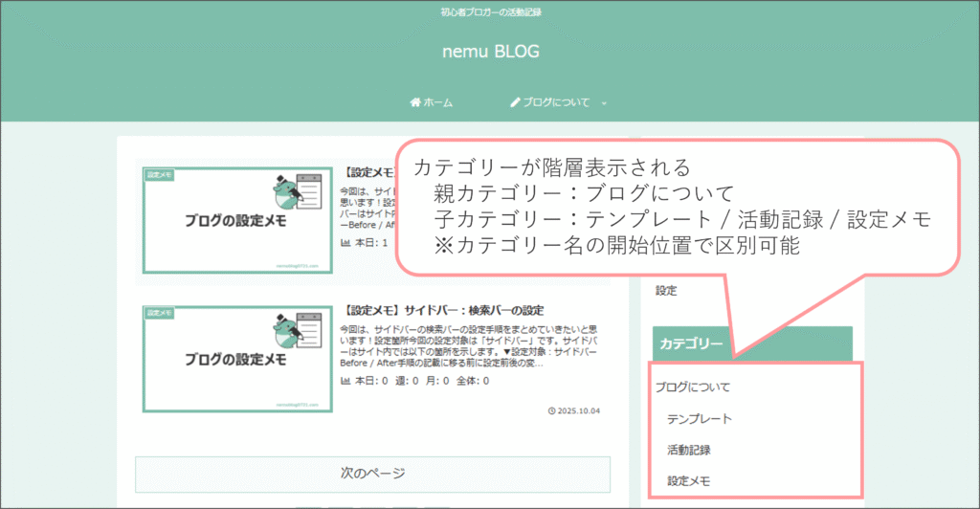Viewport: 980px width, 509px height.
Task: Click the house icon beside ホーム
Action: tap(415, 102)
